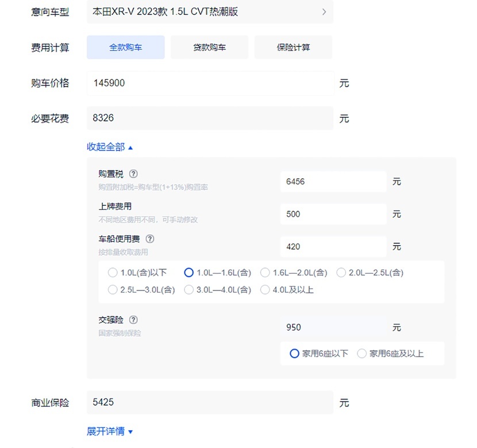Click the 上牌费用 label
This screenshot has height=448, width=477.
tap(115, 206)
